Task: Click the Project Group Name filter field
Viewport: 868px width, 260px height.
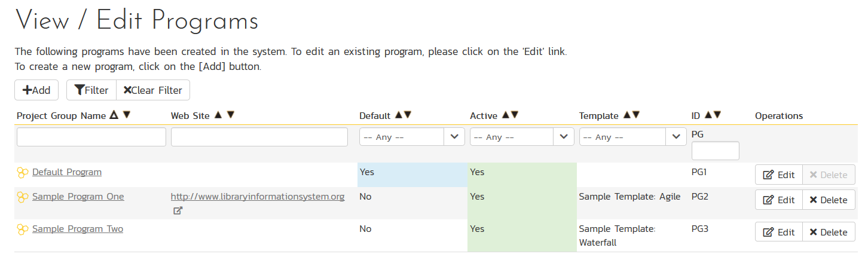Action: (x=91, y=137)
